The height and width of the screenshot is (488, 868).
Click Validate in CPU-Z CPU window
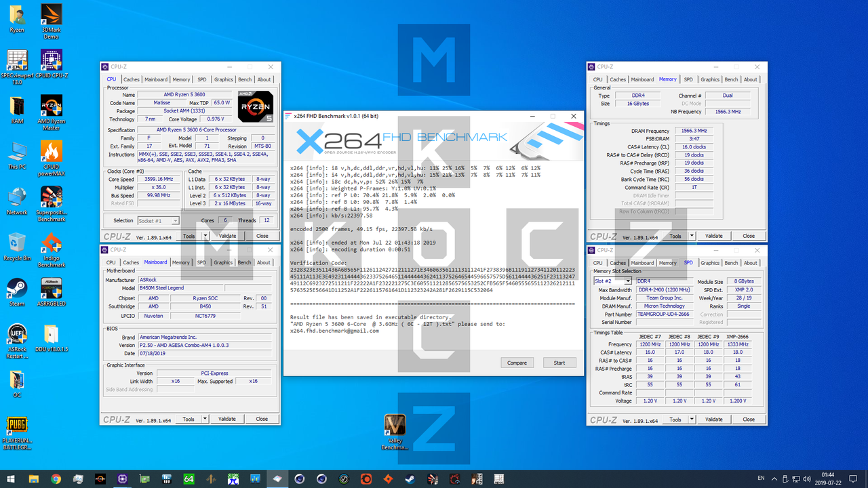click(227, 236)
